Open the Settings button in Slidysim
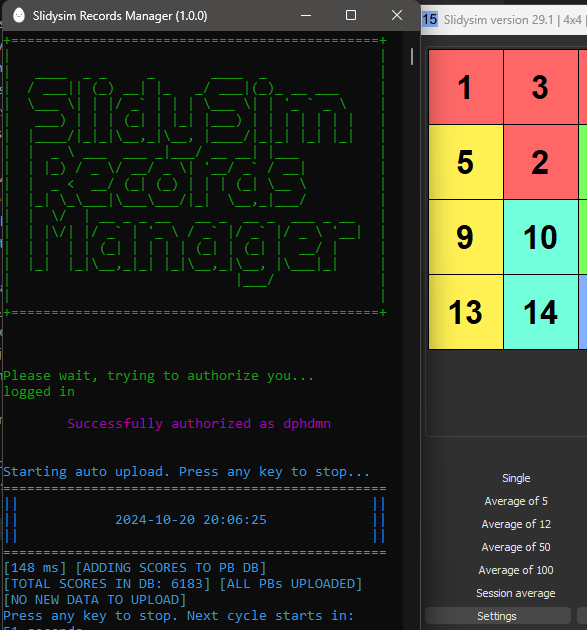Image resolution: width=587 pixels, height=630 pixels. pos(498,616)
